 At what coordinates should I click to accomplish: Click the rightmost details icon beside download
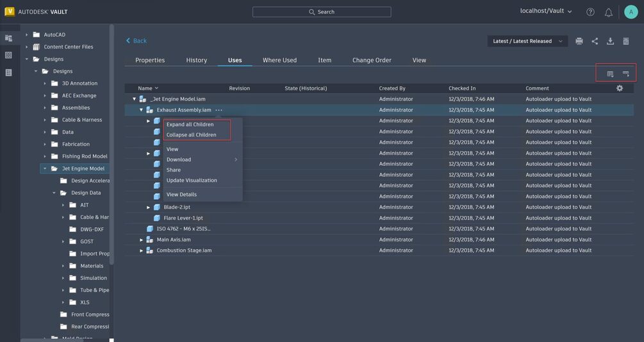[x=626, y=41]
